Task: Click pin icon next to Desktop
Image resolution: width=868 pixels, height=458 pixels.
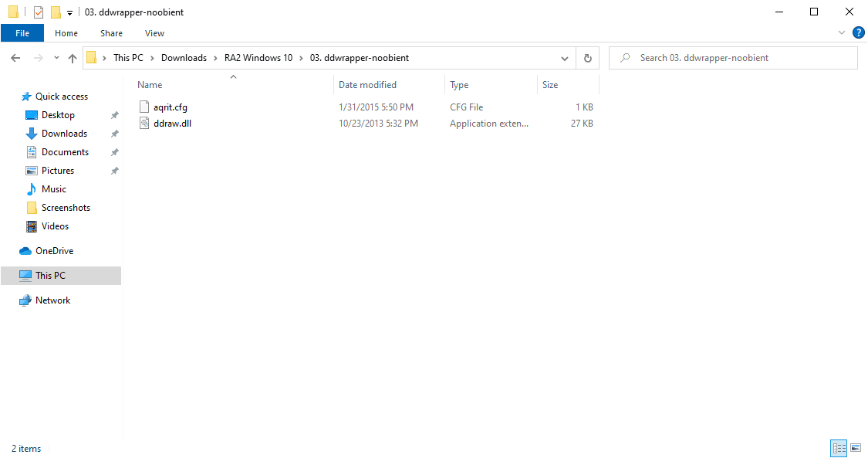Action: click(x=115, y=115)
